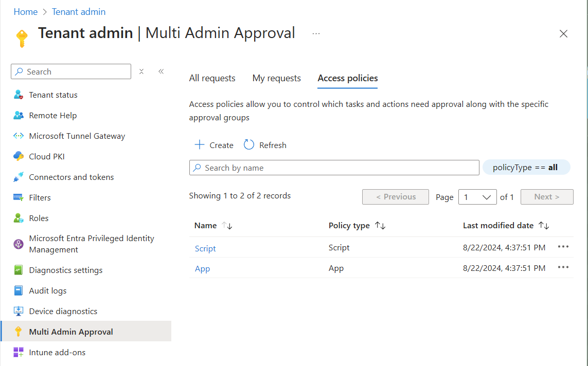Switch to the All requests tab
Screen dimensions: 588x366
tap(212, 78)
